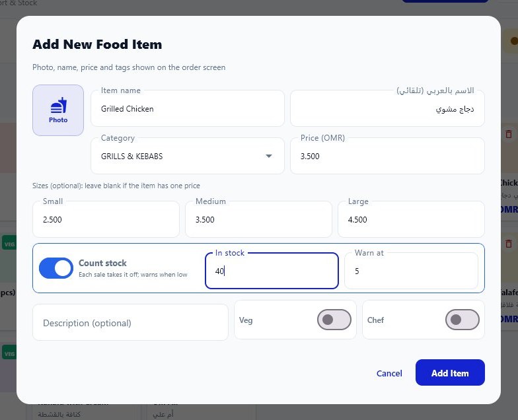518x420 pixels.
Task: Click the Medium size price field
Action: coord(258,219)
